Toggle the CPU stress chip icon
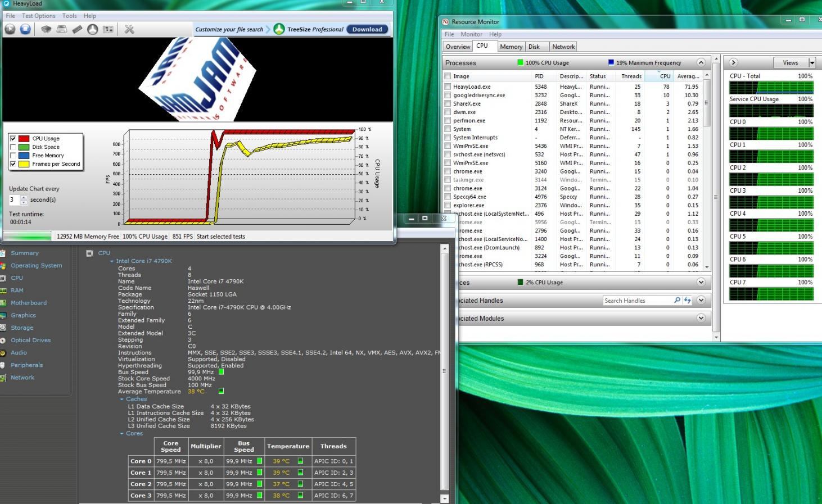The image size is (822, 504). 46,29
